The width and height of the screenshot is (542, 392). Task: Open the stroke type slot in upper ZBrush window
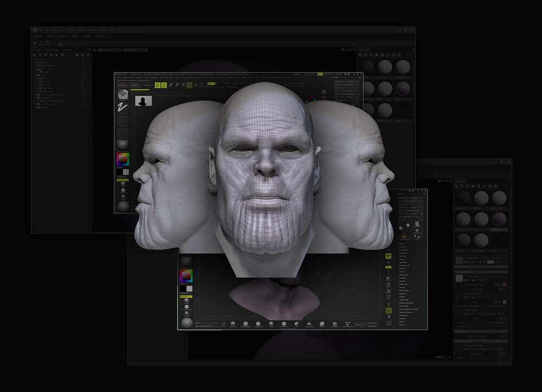[122, 107]
